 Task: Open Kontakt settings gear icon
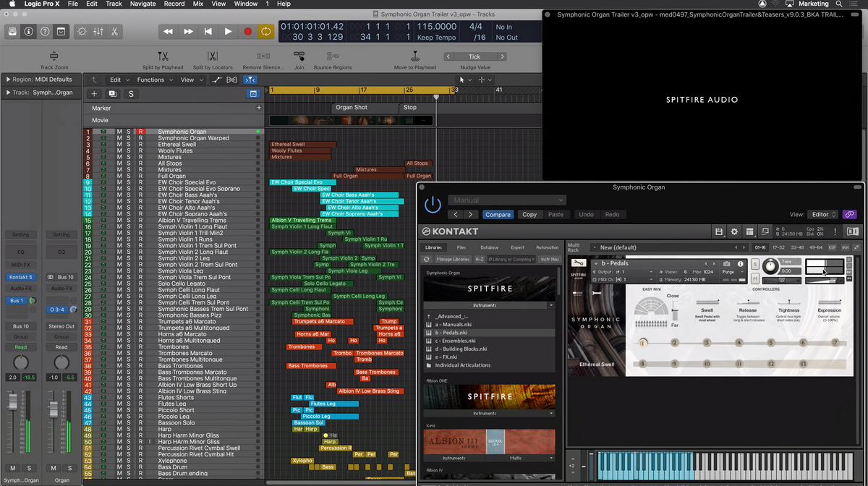734,231
